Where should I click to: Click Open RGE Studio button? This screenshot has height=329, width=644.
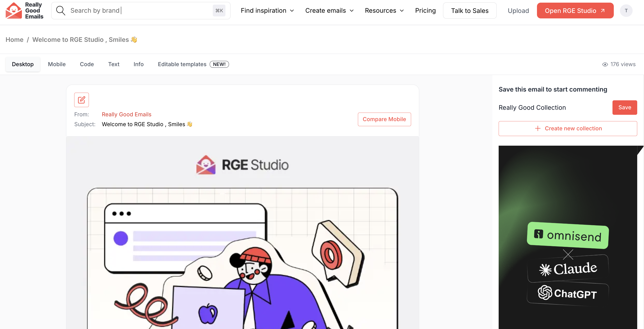(x=575, y=11)
